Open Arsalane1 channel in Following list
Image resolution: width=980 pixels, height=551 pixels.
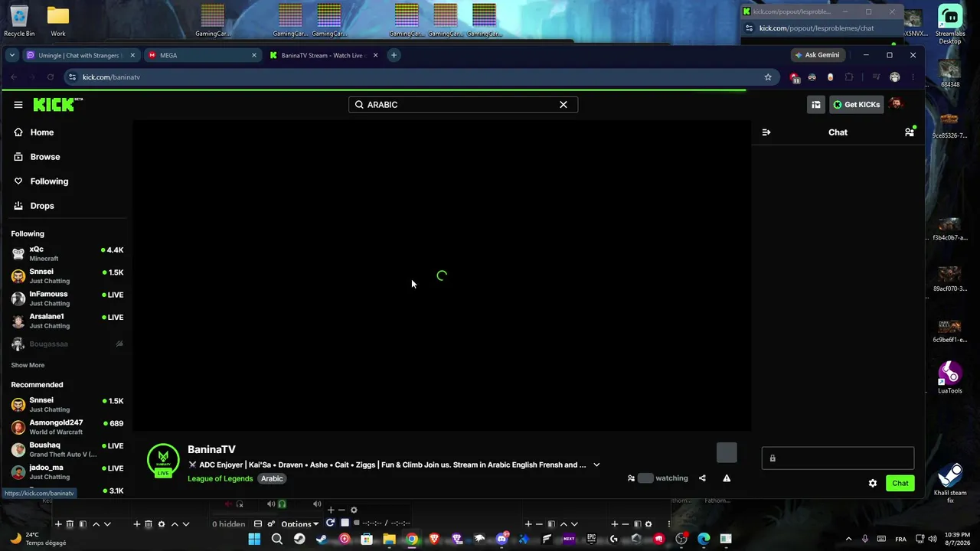(x=67, y=321)
